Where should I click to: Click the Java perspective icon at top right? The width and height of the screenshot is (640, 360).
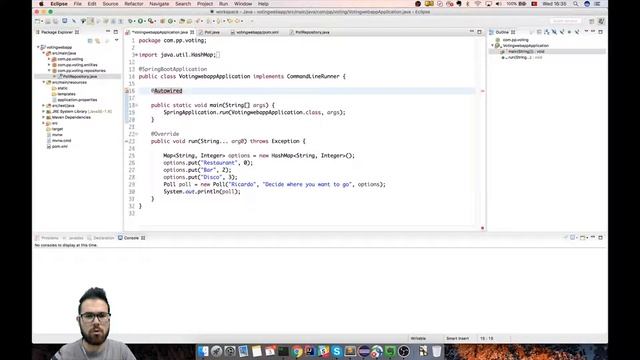pyautogui.click(x=601, y=21)
